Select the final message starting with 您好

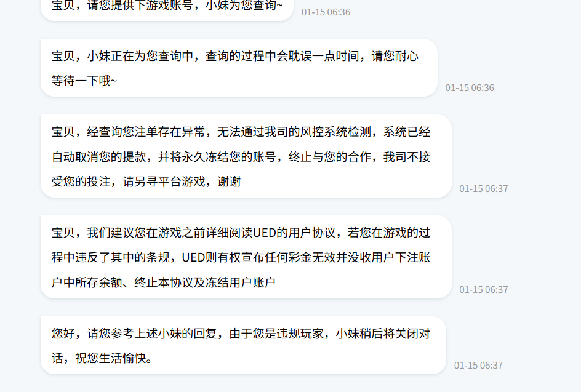[x=244, y=345]
